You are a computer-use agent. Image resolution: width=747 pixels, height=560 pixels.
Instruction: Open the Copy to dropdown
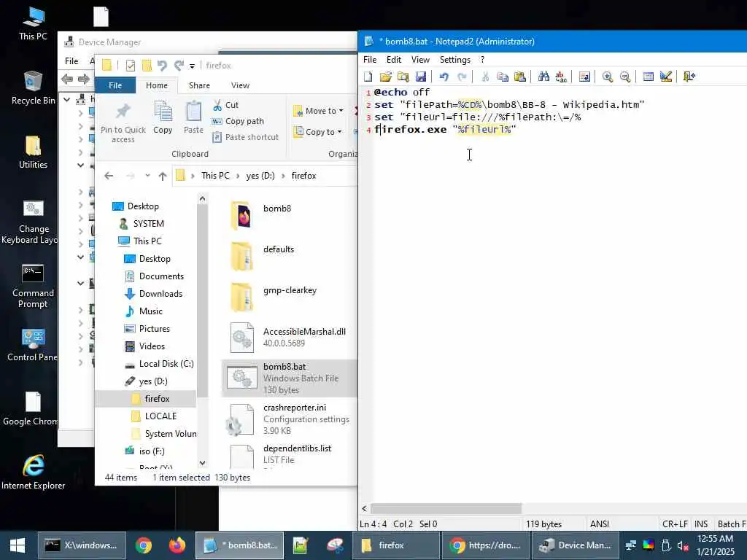318,132
